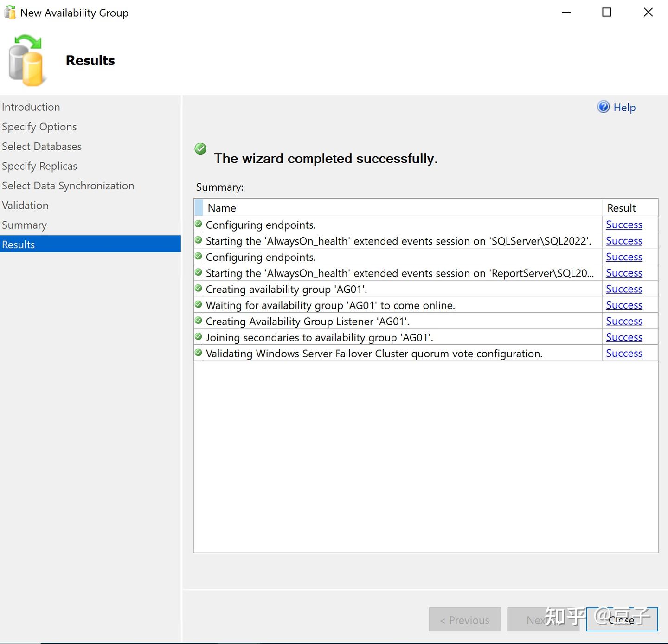Click the Name column header
The width and height of the screenshot is (668, 644).
[403, 208]
